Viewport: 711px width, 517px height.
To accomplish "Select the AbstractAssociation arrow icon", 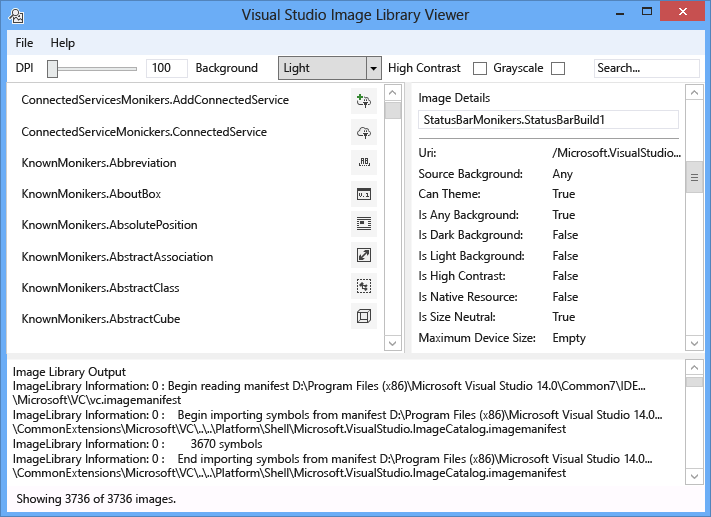I will [364, 256].
